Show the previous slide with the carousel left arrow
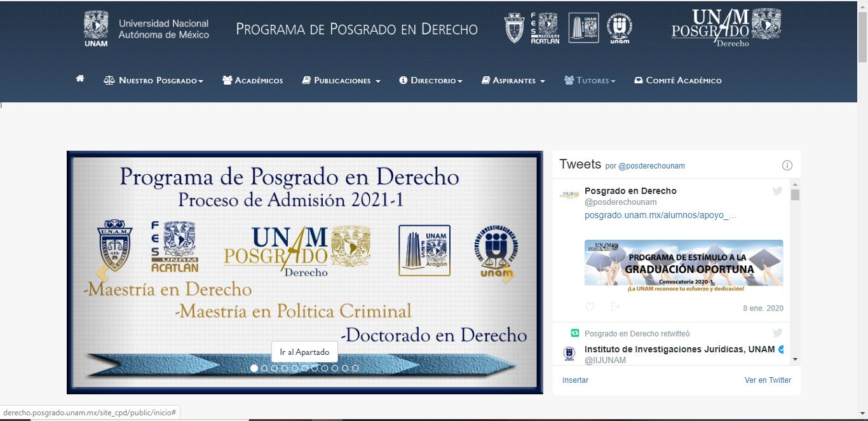 tap(102, 273)
